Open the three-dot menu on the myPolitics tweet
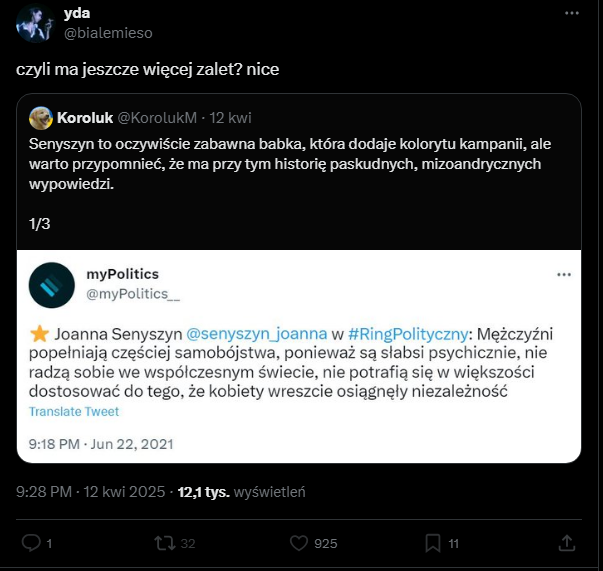 pyautogui.click(x=563, y=274)
